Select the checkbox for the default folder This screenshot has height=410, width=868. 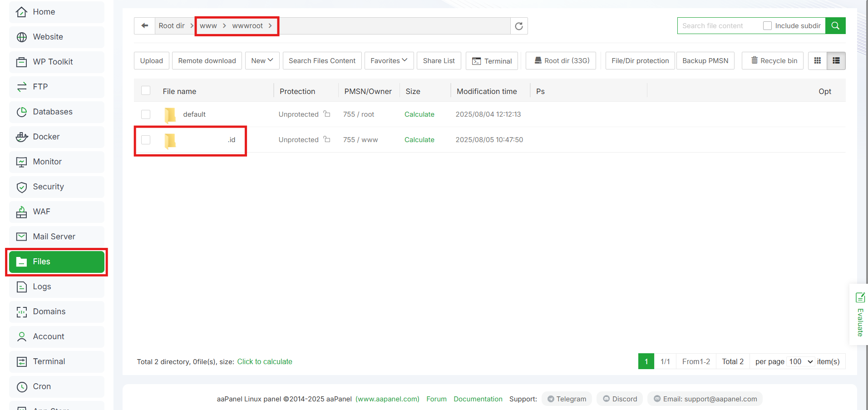click(x=146, y=114)
